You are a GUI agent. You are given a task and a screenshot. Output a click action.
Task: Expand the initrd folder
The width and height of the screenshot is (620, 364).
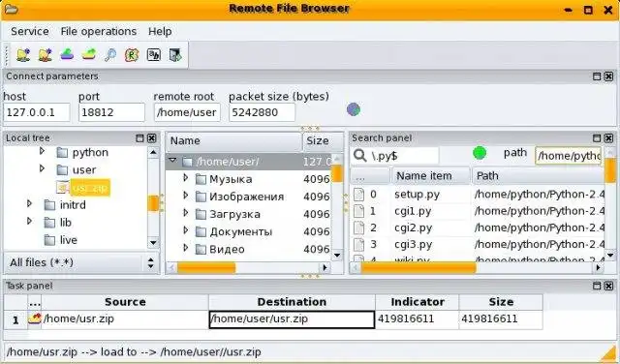(x=29, y=204)
